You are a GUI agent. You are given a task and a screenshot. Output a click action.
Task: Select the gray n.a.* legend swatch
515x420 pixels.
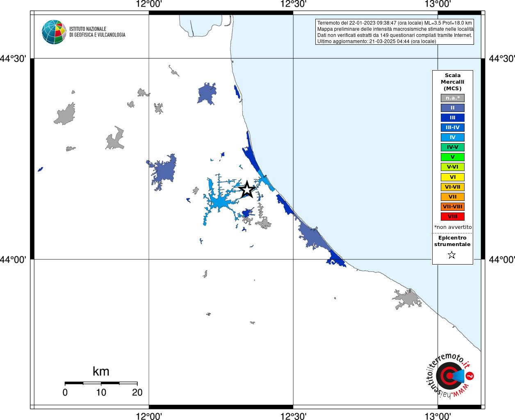click(x=453, y=98)
